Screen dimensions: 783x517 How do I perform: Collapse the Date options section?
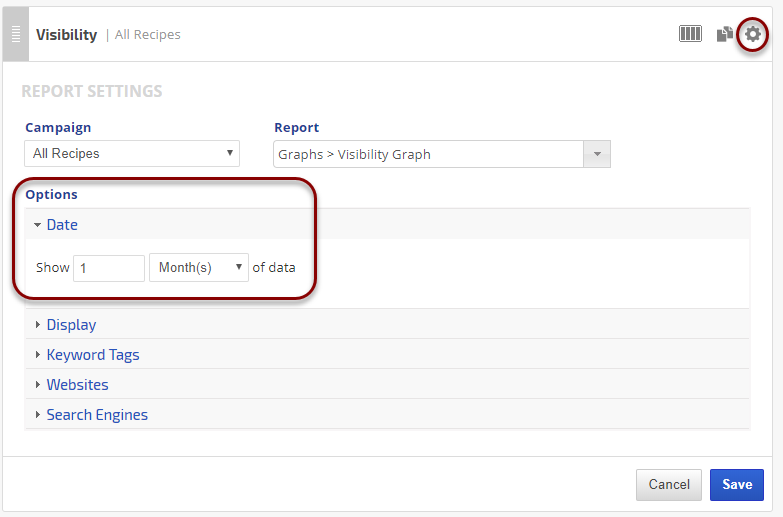click(61, 225)
